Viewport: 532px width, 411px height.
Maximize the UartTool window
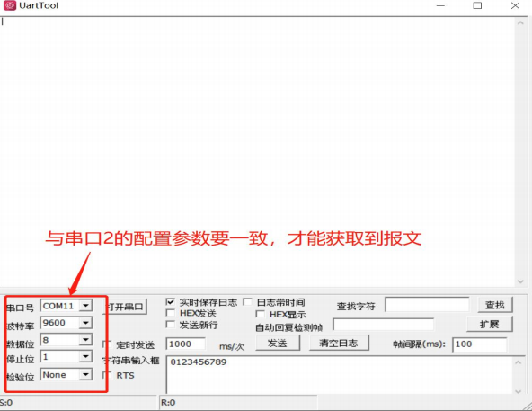pyautogui.click(x=477, y=5)
